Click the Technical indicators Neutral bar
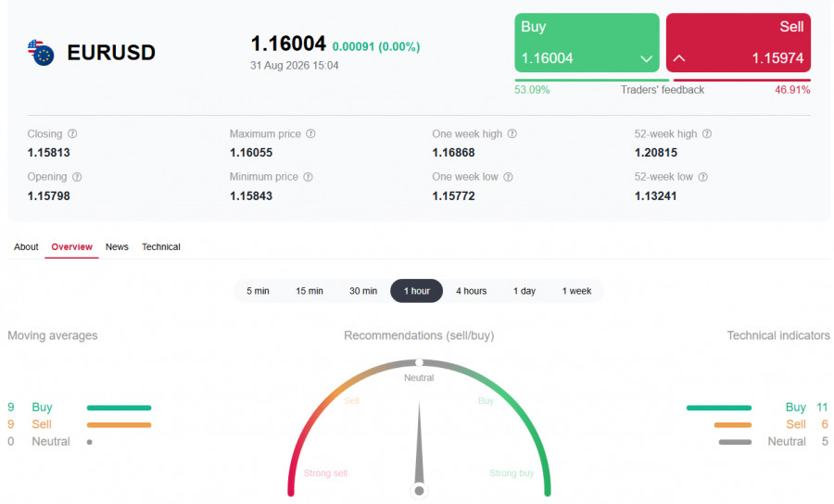The width and height of the screenshot is (834, 504). [735, 442]
